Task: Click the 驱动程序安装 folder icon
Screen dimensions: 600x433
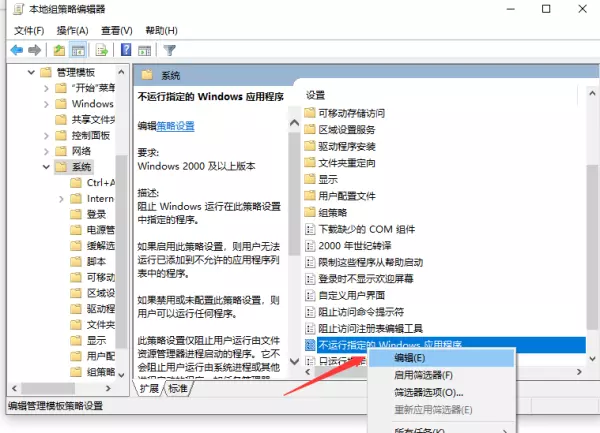Action: [310, 146]
